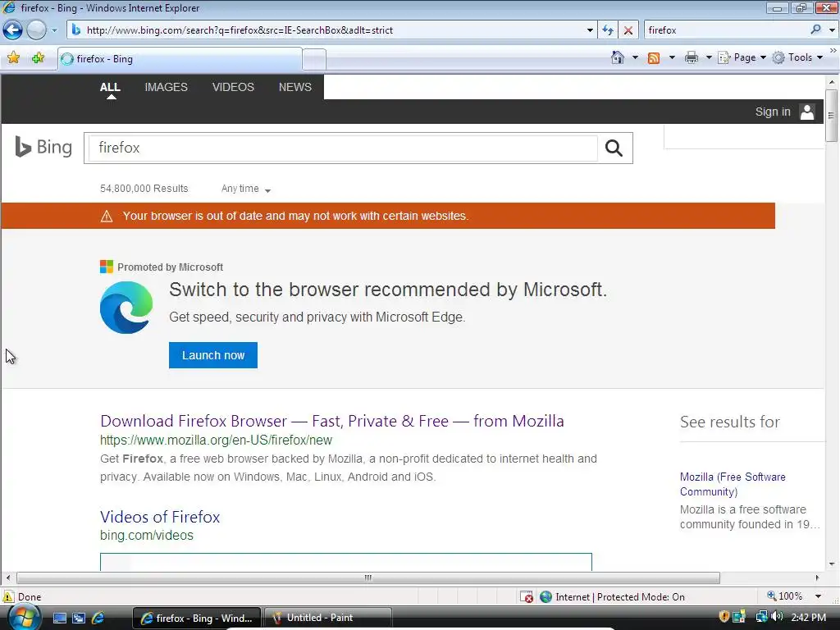Click the blocked content status bar icon

click(527, 597)
